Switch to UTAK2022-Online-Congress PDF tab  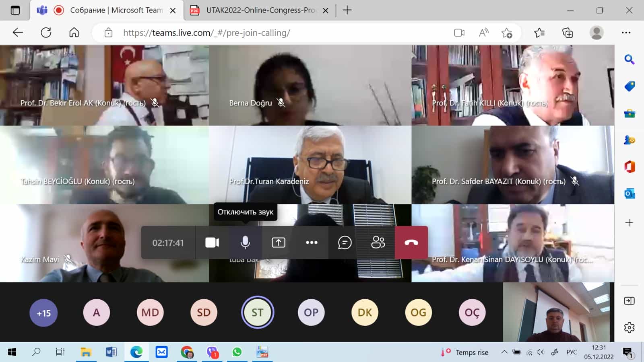[x=260, y=10]
